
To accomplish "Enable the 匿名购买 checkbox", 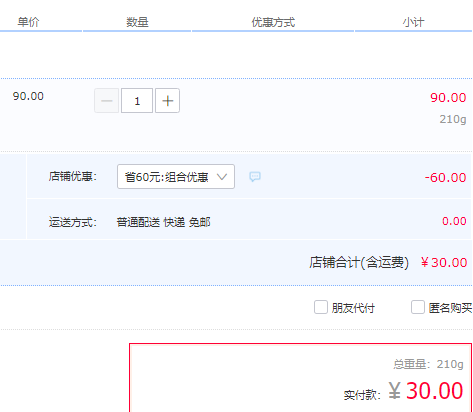I will (418, 307).
